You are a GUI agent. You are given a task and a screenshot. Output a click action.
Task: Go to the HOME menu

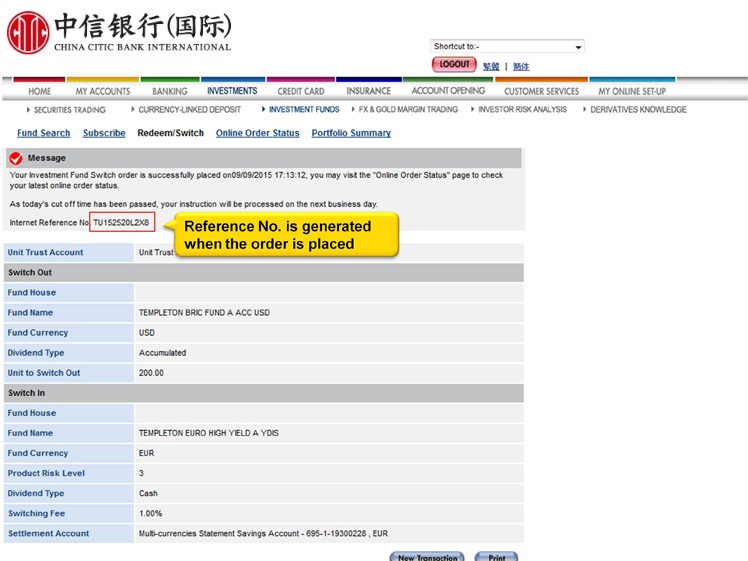[x=40, y=91]
